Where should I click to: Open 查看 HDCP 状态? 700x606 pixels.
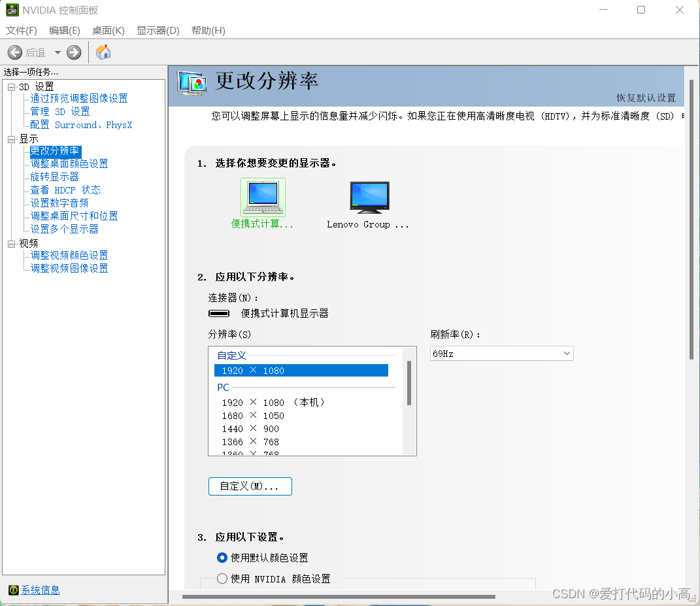pyautogui.click(x=65, y=190)
